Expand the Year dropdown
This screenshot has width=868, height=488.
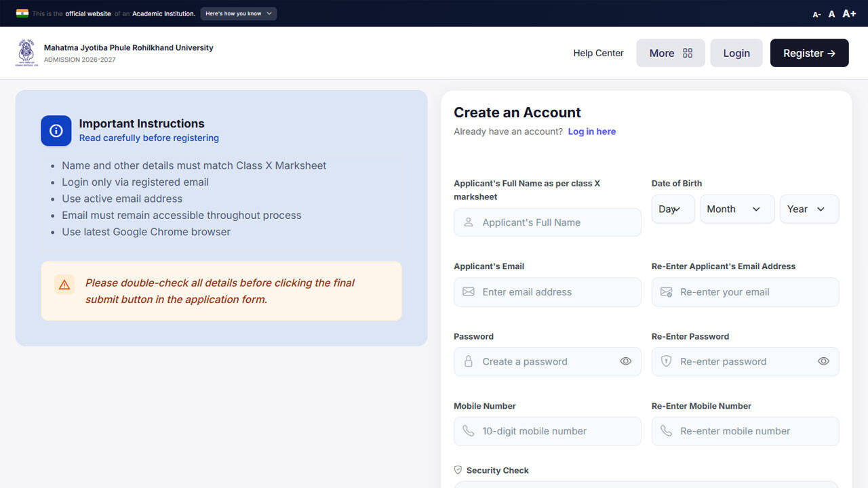pos(810,209)
